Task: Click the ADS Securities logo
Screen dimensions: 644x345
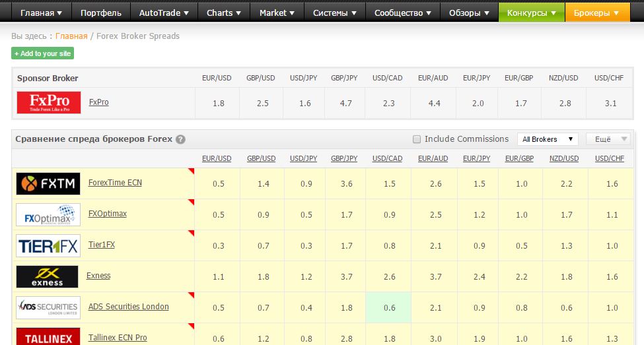Action: pyautogui.click(x=48, y=307)
